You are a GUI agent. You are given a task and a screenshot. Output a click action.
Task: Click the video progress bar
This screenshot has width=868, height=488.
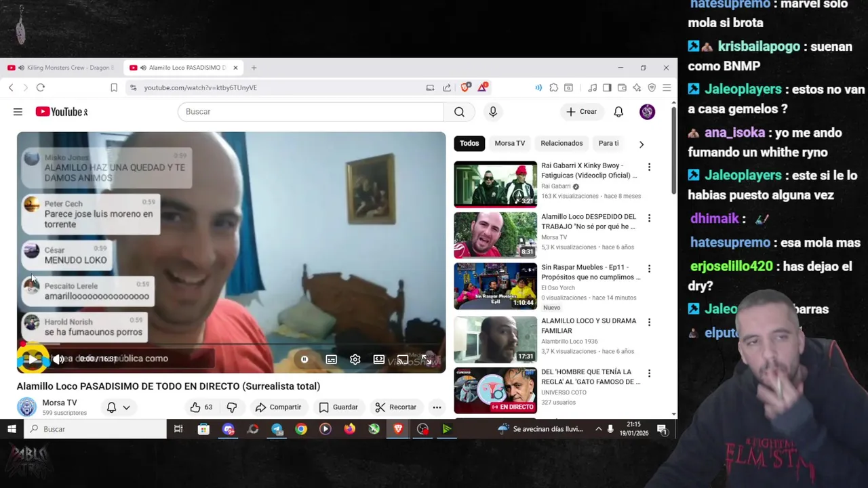[x=231, y=344]
